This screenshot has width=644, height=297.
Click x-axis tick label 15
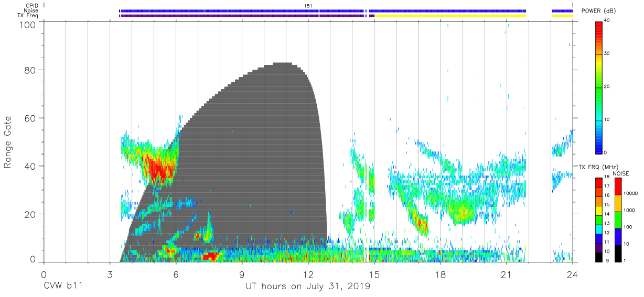(374, 274)
